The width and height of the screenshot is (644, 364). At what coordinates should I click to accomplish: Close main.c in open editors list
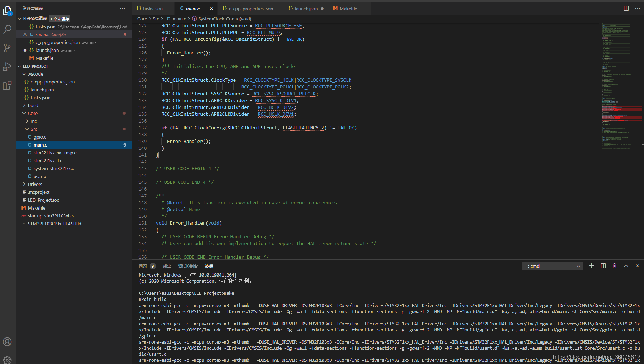coord(25,34)
